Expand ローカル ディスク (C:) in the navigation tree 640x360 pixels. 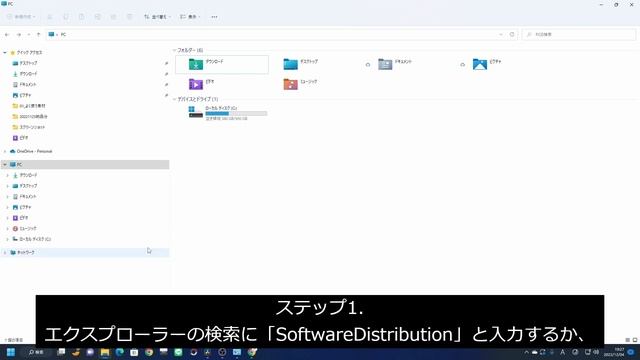[x=7, y=239]
